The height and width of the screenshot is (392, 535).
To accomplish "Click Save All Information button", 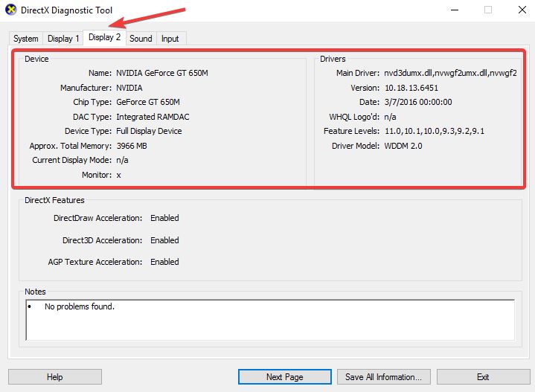I will point(383,377).
